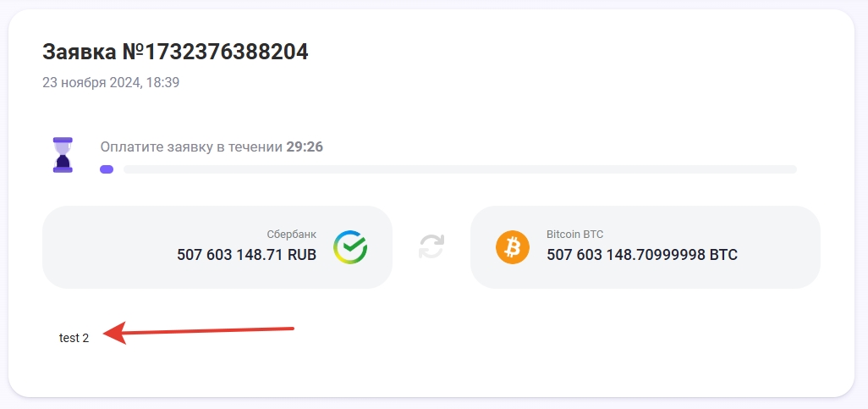
Task: Click the red arrow annotation
Action: [203, 331]
